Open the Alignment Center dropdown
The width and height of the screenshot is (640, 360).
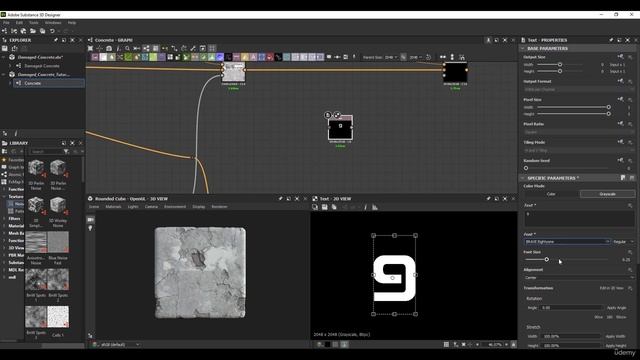click(x=579, y=278)
